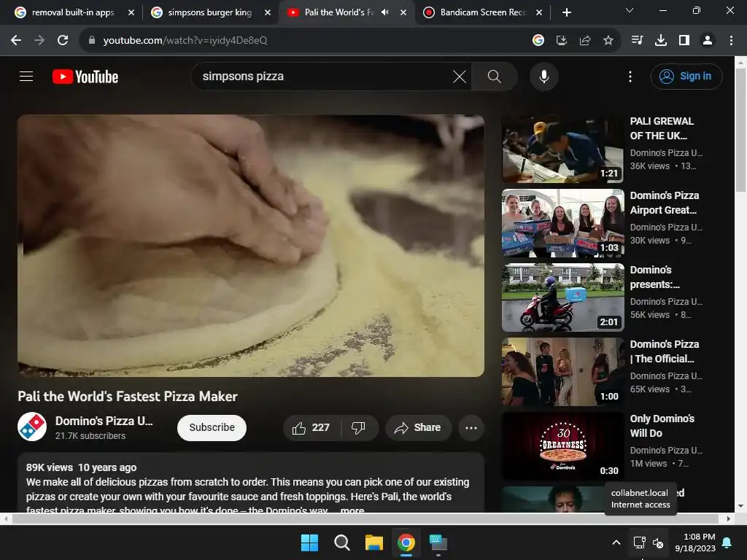Share this page from address bar
Image resolution: width=747 pixels, height=560 pixels.
coord(585,41)
